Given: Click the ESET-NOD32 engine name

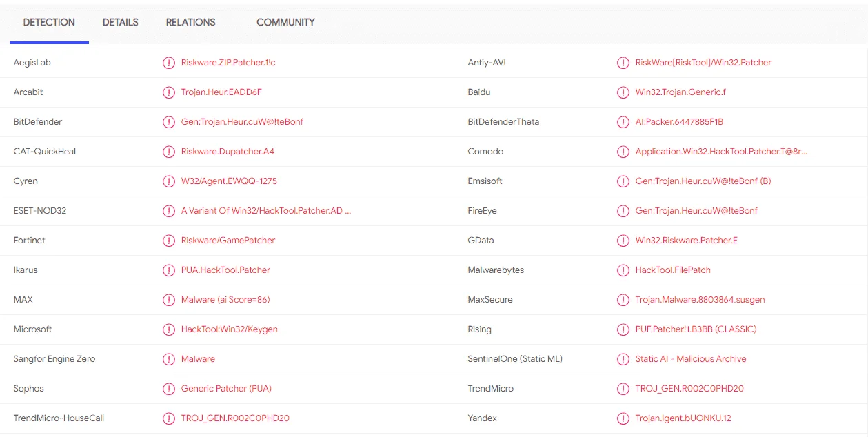Looking at the screenshot, I should pyautogui.click(x=40, y=211).
